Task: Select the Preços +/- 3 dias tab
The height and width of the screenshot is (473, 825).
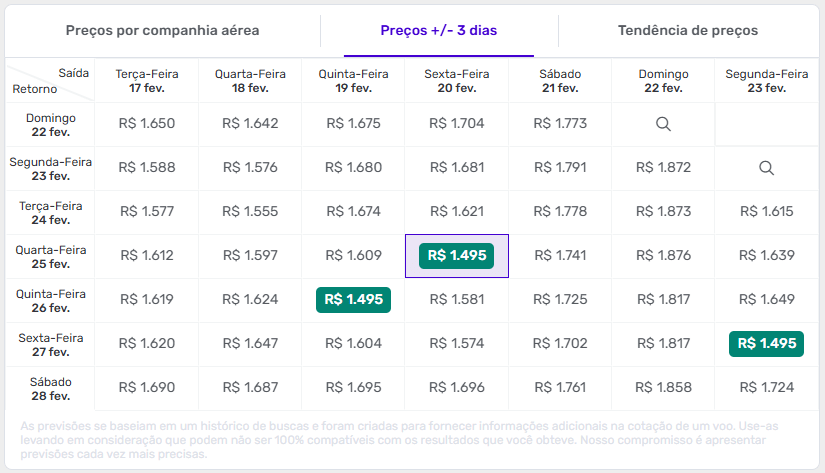Action: click(x=438, y=30)
